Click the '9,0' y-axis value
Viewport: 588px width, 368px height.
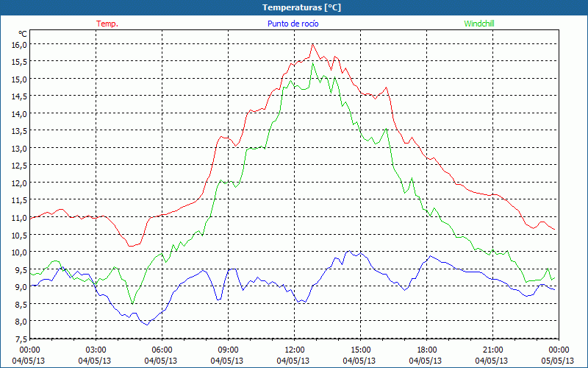coord(21,287)
